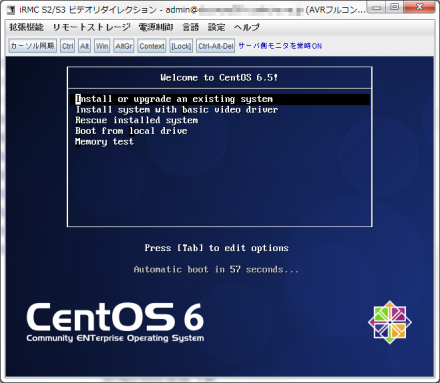This screenshot has height=383, width=440.
Task: Open the 言語 menu
Action: 191,27
